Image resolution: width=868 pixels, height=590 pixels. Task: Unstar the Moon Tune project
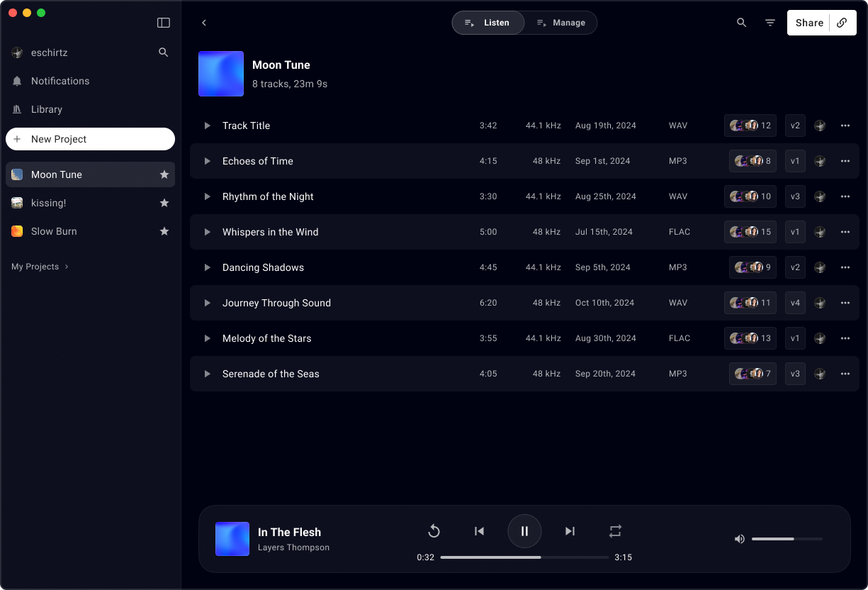(164, 174)
